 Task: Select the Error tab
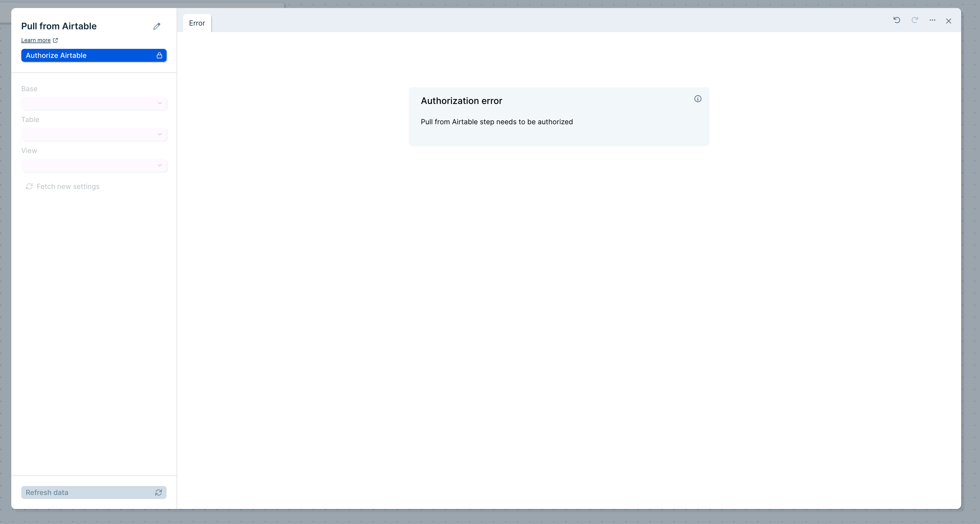[x=197, y=23]
